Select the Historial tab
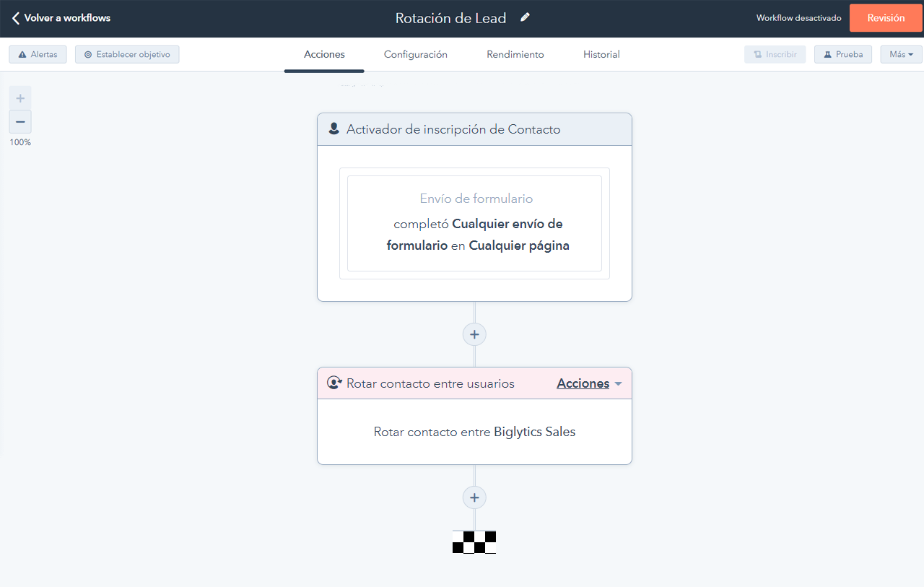Viewport: 924px width, 587px height. [601, 54]
